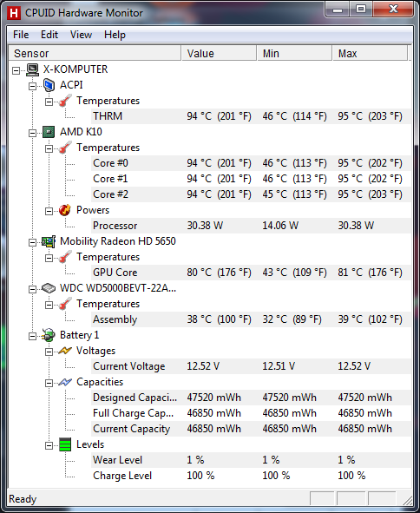Open the View menu
Viewport: 420px width, 513px height.
point(81,35)
